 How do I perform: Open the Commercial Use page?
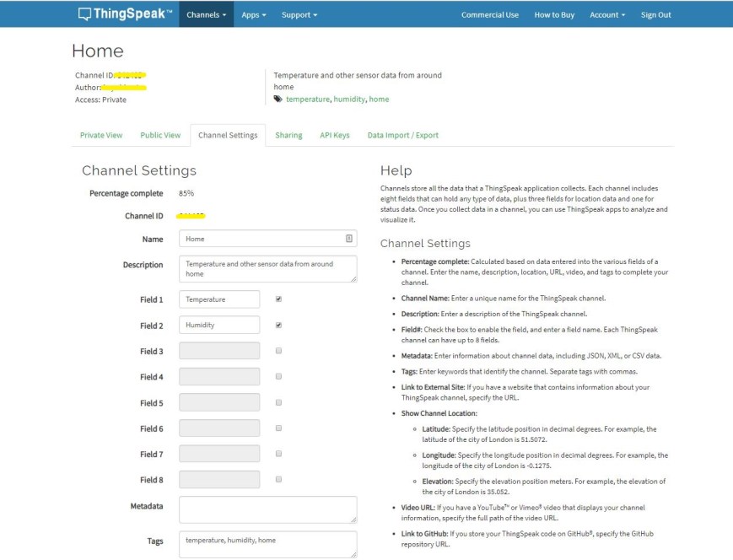pos(489,13)
